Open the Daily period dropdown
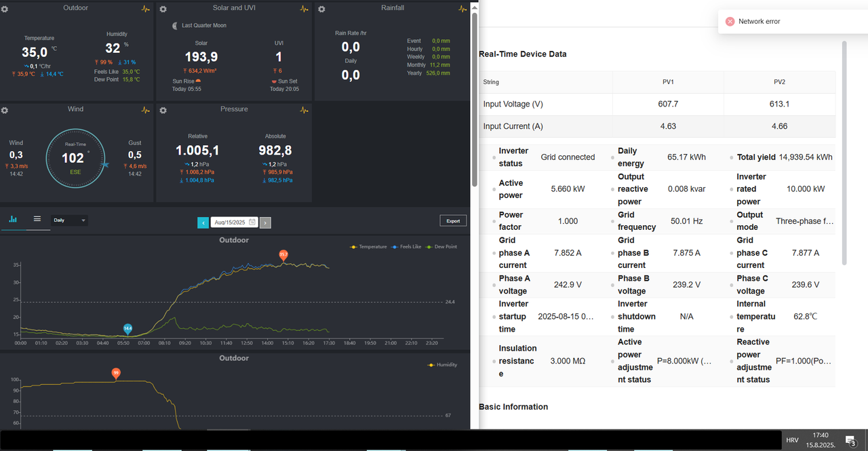Screen dimensions: 868x451 (x=69, y=220)
